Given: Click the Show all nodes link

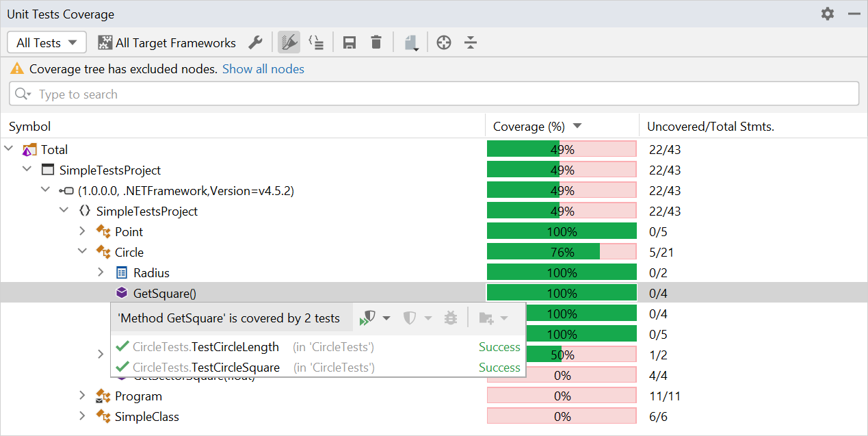Looking at the screenshot, I should pos(263,69).
